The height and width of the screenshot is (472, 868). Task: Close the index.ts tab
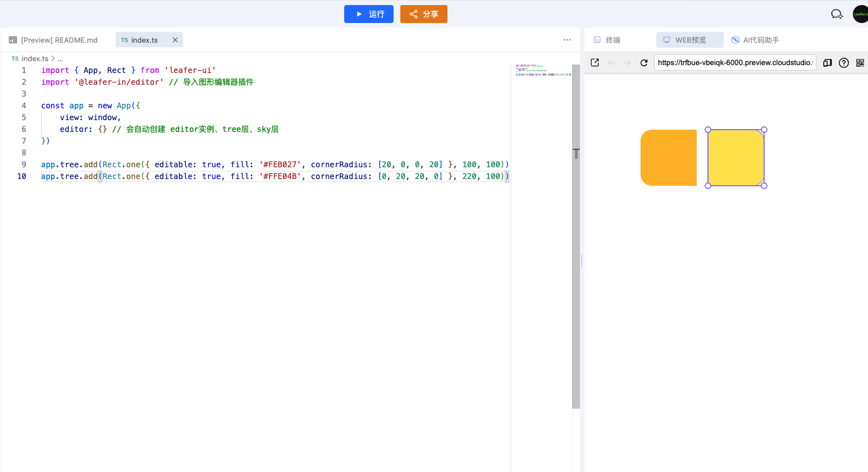pos(175,40)
